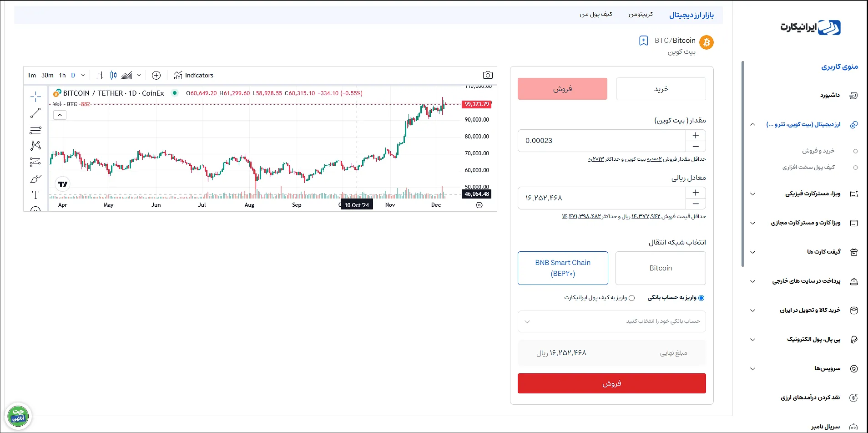Select deposit to Iranicard wallet radio

(x=631, y=298)
